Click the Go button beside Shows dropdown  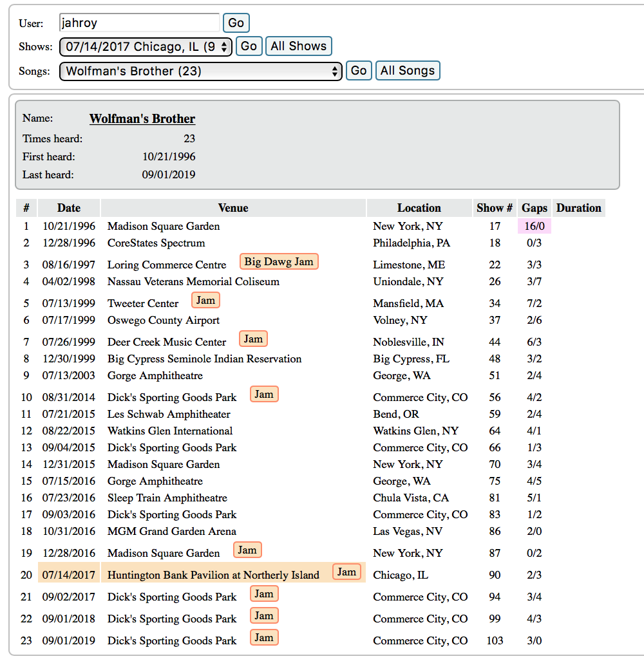click(249, 46)
